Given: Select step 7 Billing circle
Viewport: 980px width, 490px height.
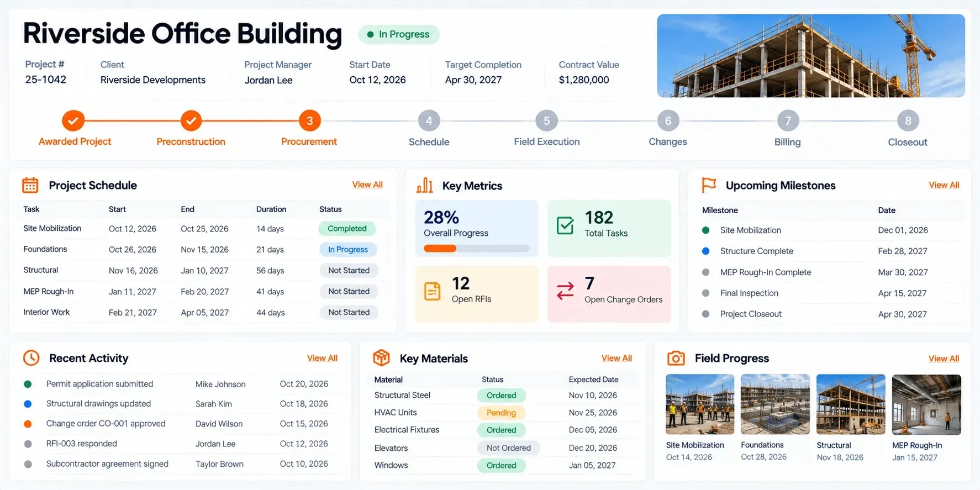Looking at the screenshot, I should [x=788, y=120].
